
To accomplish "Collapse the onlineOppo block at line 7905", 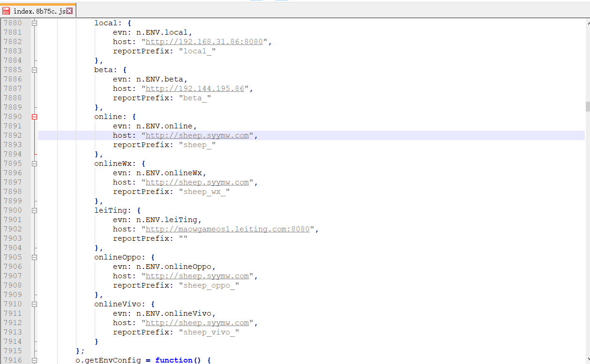I will point(34,257).
